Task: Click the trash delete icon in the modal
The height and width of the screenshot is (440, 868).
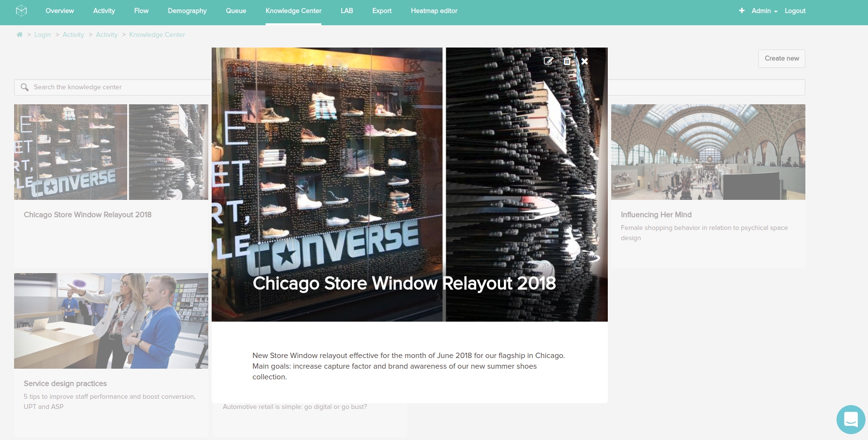Action: click(567, 61)
